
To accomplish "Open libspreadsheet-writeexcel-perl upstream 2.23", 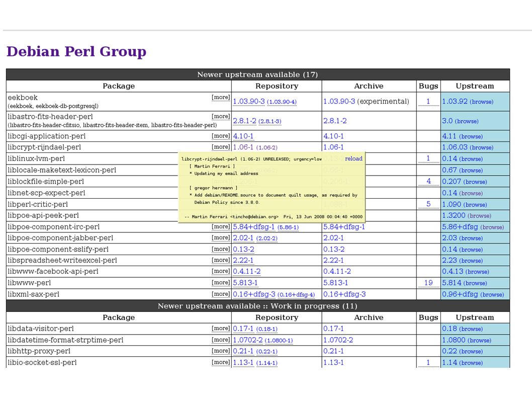I will click(450, 261).
